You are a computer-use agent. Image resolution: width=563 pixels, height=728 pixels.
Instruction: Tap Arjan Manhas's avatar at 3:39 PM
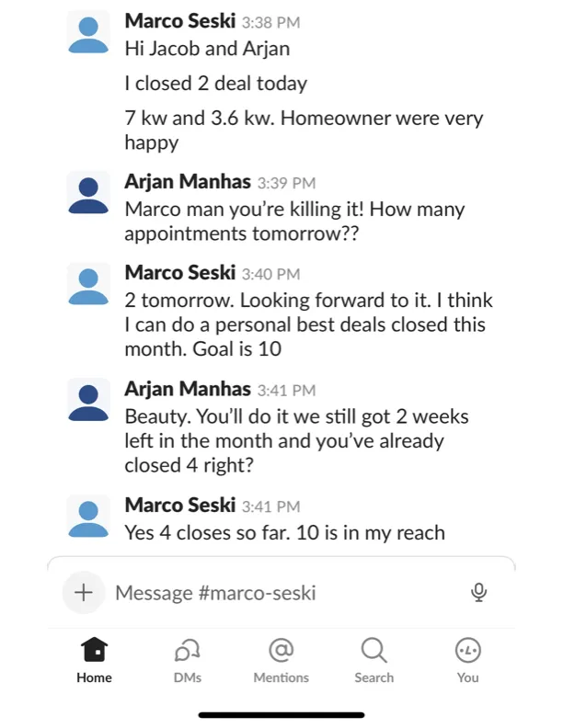point(88,194)
